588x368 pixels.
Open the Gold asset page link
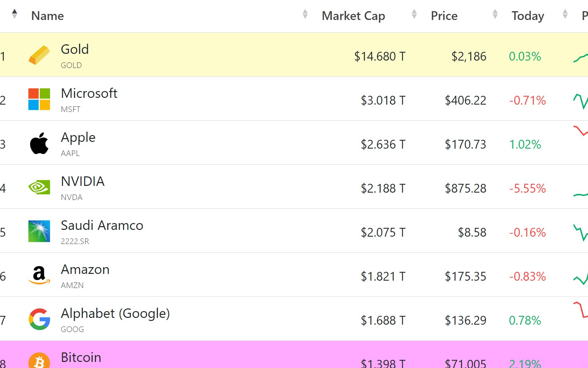(x=75, y=49)
